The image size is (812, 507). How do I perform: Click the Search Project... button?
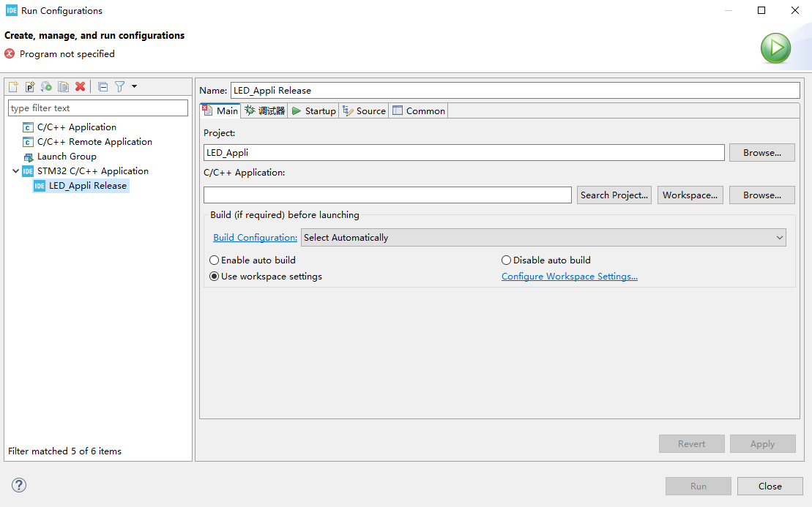[x=614, y=195]
